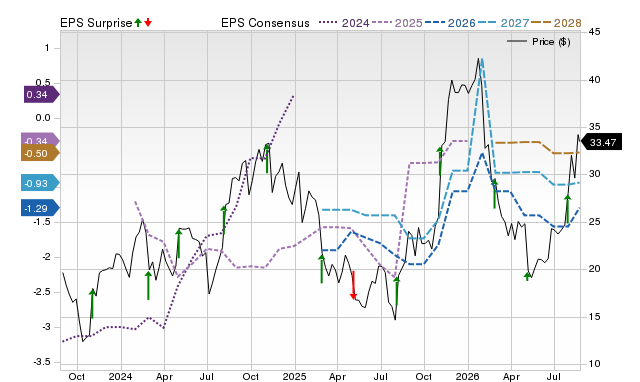Click the dark purple 0.34 value flag

(41, 95)
